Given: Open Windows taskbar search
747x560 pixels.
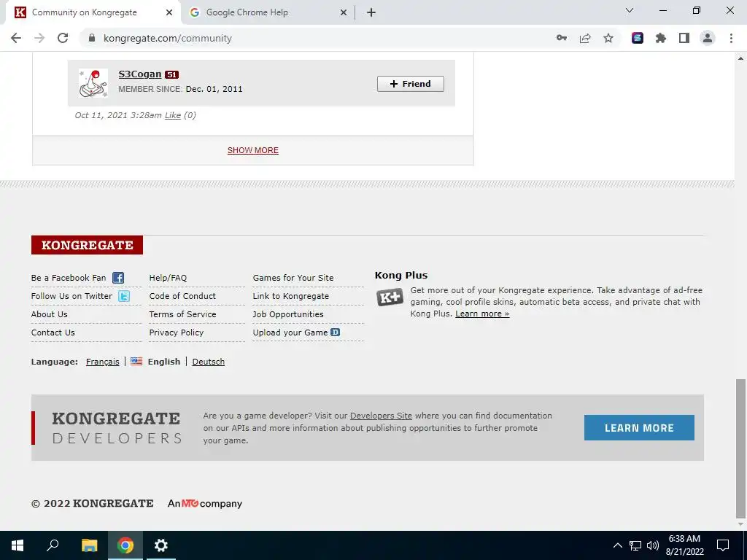Looking at the screenshot, I should 53,545.
